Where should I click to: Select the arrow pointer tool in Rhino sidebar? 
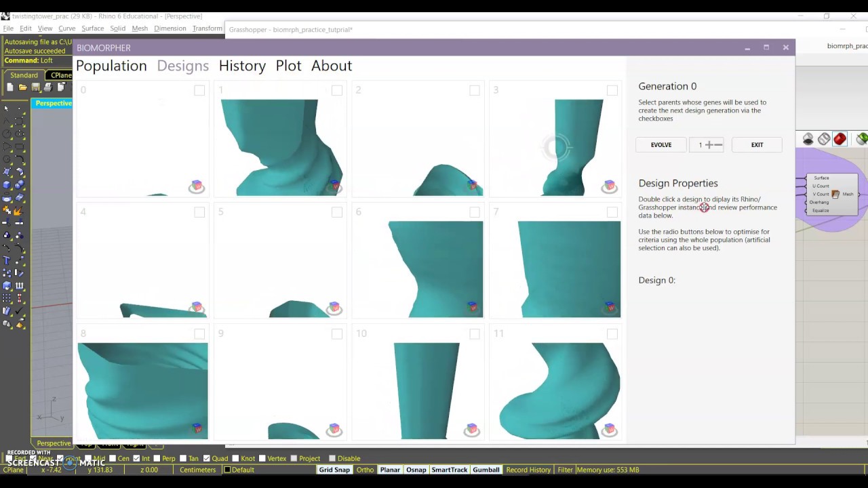[7, 108]
